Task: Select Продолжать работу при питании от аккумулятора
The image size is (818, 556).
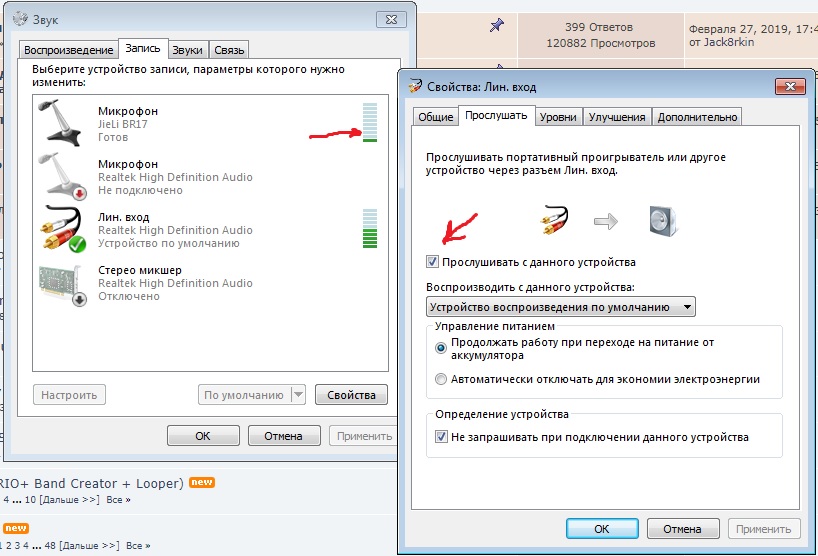Action: pos(441,348)
